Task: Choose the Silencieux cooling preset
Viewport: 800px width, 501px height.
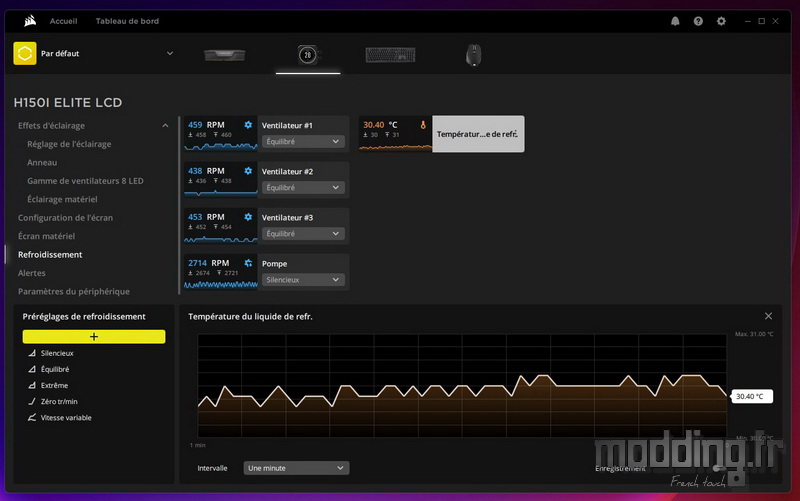Action: 57,353
